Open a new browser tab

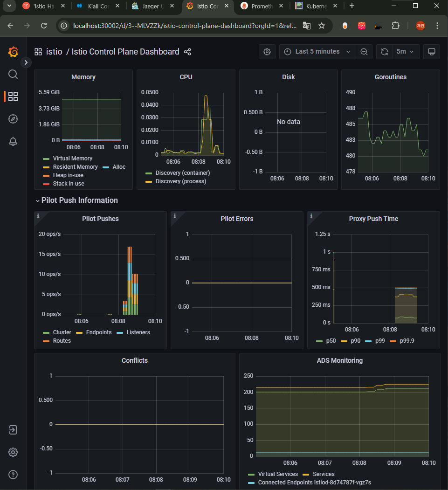click(x=352, y=6)
